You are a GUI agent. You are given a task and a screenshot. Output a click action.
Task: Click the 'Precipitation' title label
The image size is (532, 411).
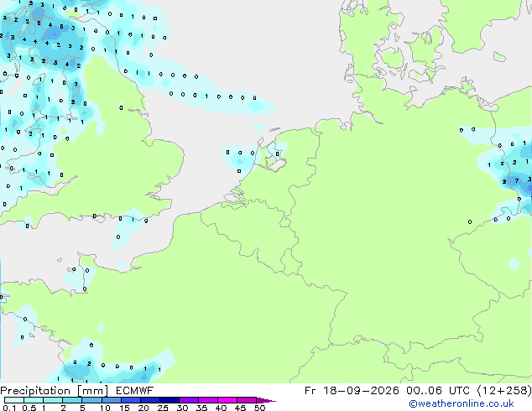[35, 391]
